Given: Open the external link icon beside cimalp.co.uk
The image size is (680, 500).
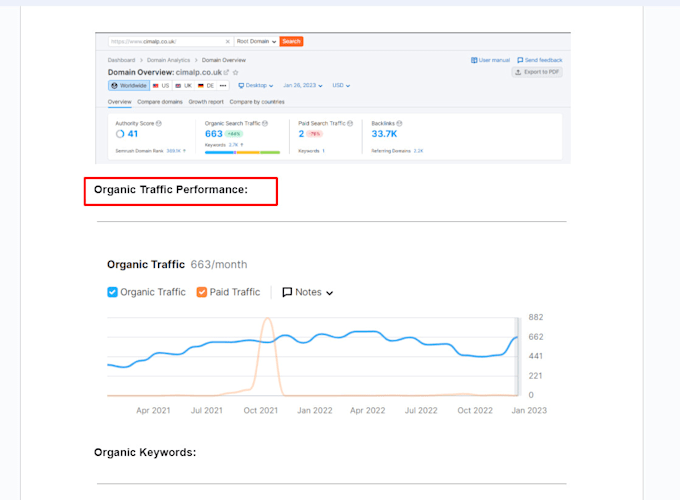Looking at the screenshot, I should click(x=226, y=72).
